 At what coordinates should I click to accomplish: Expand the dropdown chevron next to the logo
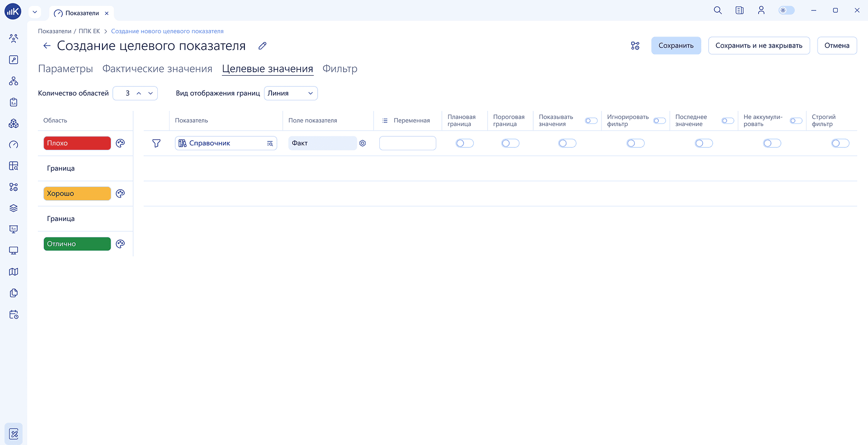35,12
